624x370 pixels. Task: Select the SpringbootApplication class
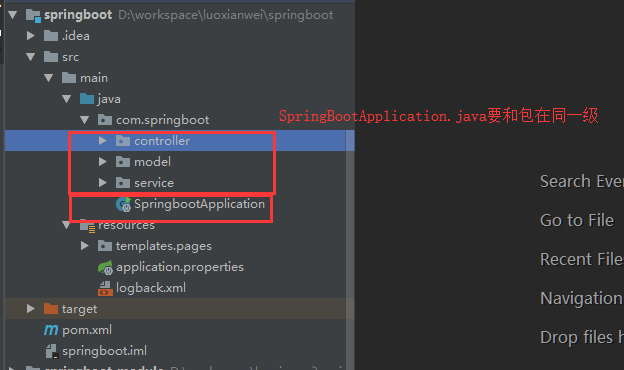pos(199,204)
